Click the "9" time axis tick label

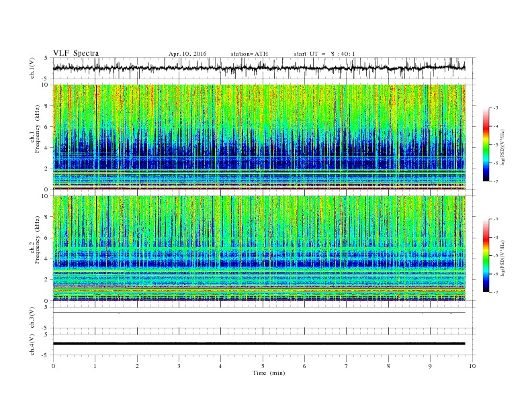pyautogui.click(x=430, y=366)
